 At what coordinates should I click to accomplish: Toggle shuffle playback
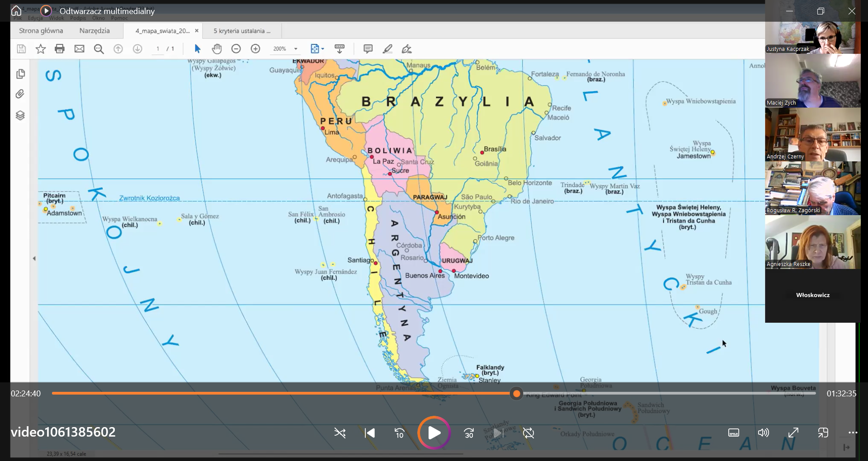coord(340,433)
